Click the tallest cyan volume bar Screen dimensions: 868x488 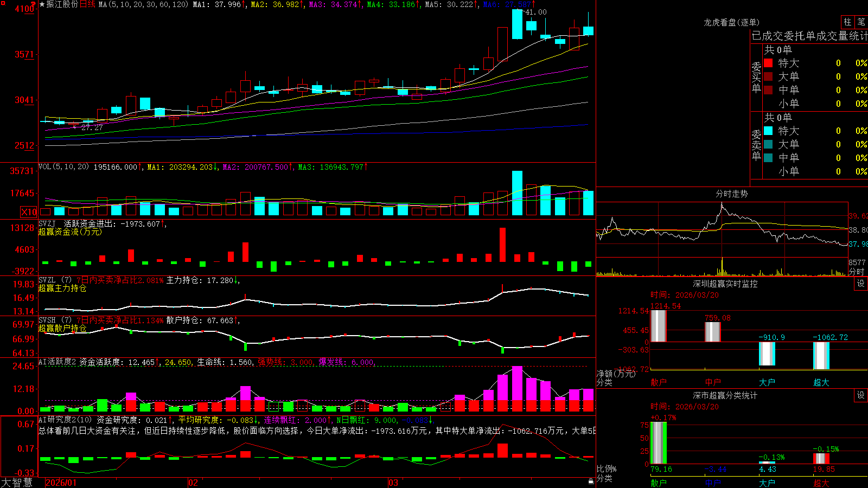point(517,193)
